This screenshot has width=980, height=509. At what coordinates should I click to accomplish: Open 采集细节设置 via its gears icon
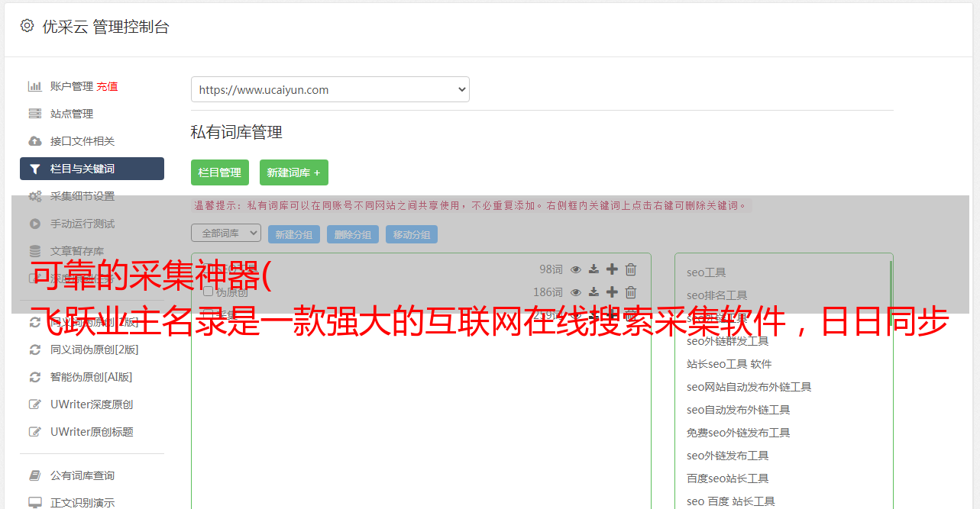click(x=35, y=196)
